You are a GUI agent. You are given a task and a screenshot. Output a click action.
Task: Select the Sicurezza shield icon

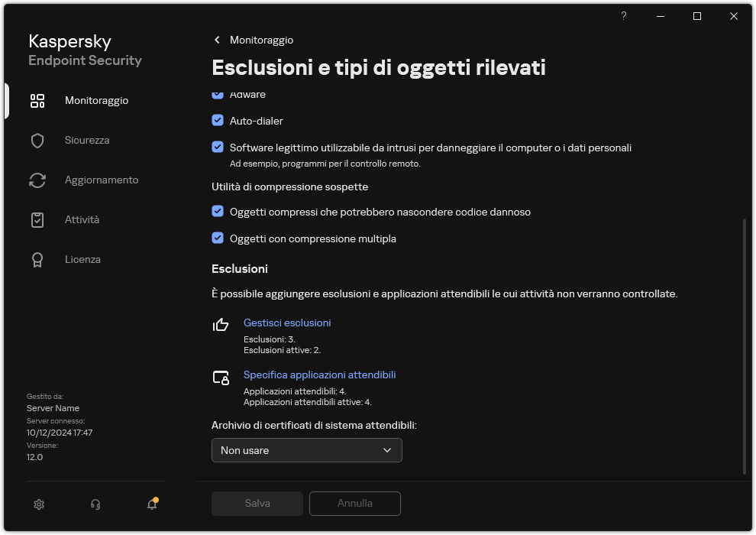37,140
